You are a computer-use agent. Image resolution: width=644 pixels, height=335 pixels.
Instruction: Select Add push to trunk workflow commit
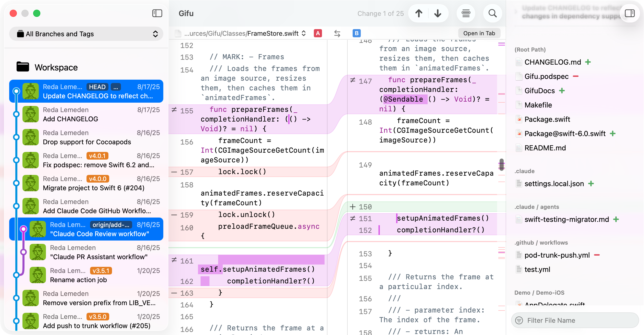point(86,321)
